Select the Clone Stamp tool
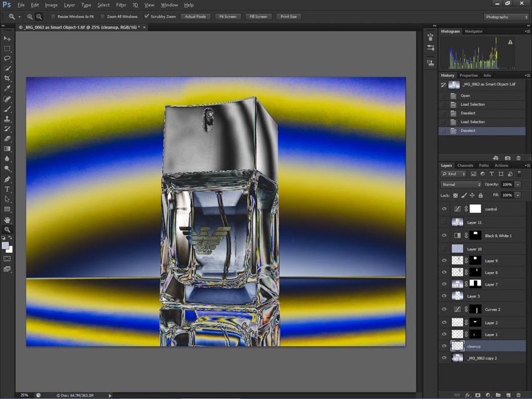 click(7, 119)
